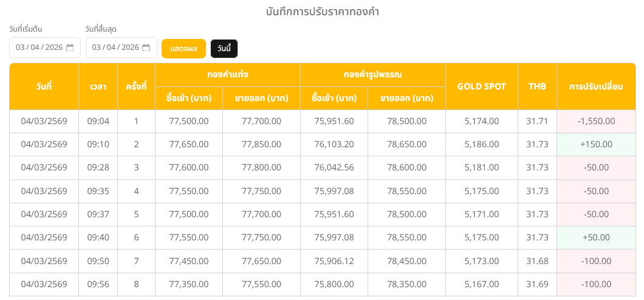Click the ครั้งที่ column header
The width and height of the screenshot is (644, 300).
pyautogui.click(x=136, y=86)
